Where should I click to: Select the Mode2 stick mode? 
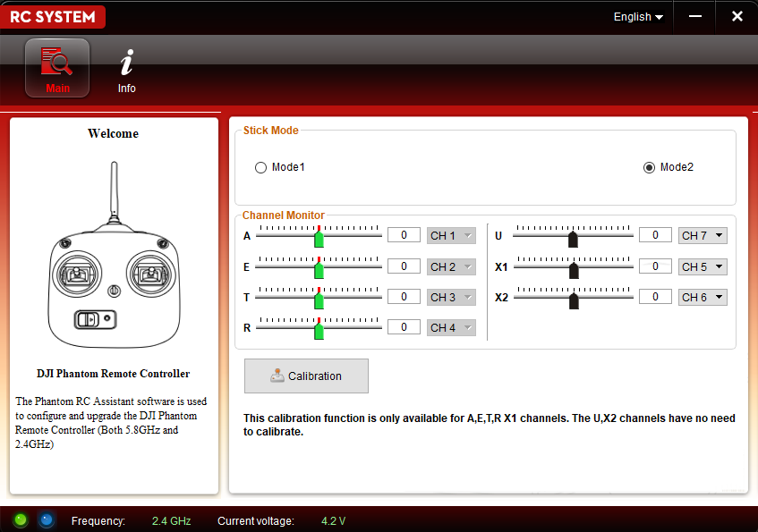650,167
